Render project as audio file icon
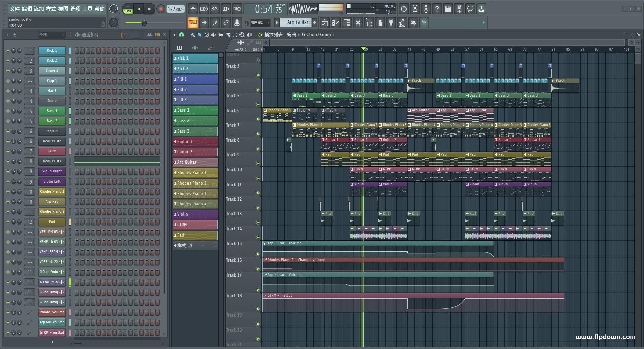Screen dimensions: 644x349 point(459,9)
